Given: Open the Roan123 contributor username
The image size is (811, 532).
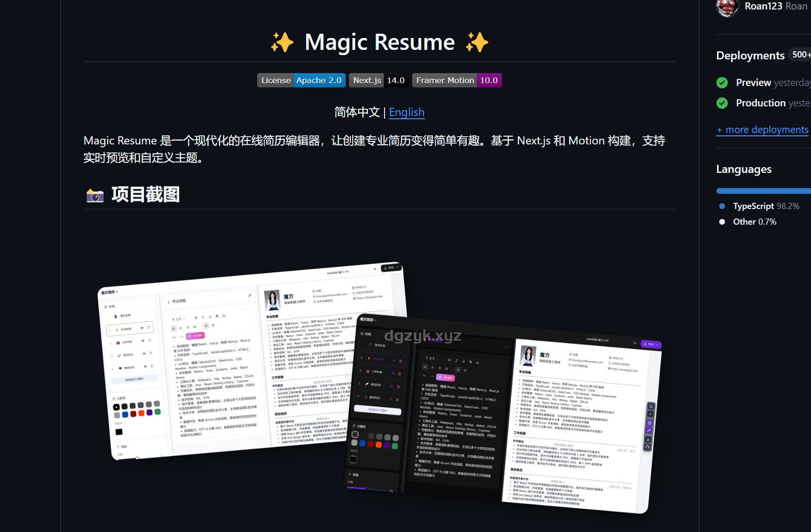Looking at the screenshot, I should tap(763, 6).
